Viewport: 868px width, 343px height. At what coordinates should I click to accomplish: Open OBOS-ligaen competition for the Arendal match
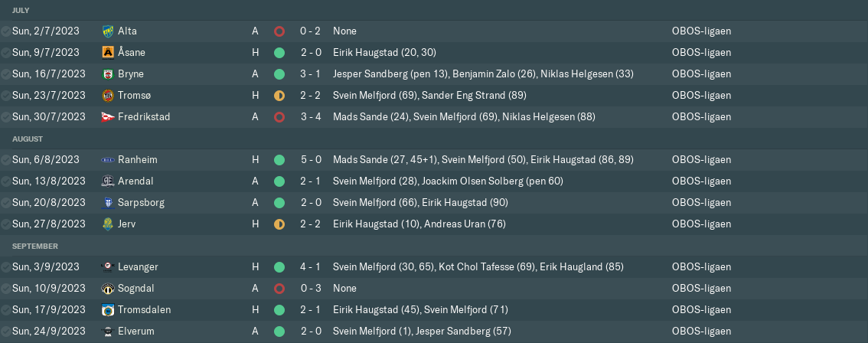(701, 181)
